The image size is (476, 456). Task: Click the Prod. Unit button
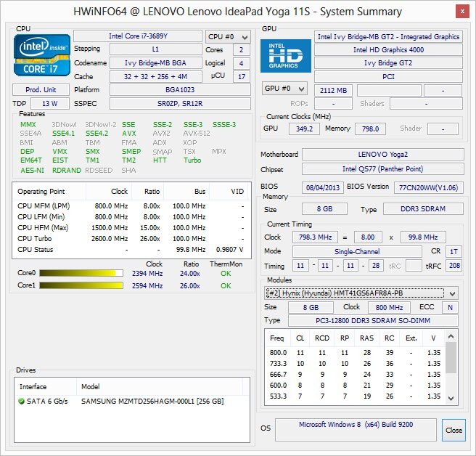(41, 89)
